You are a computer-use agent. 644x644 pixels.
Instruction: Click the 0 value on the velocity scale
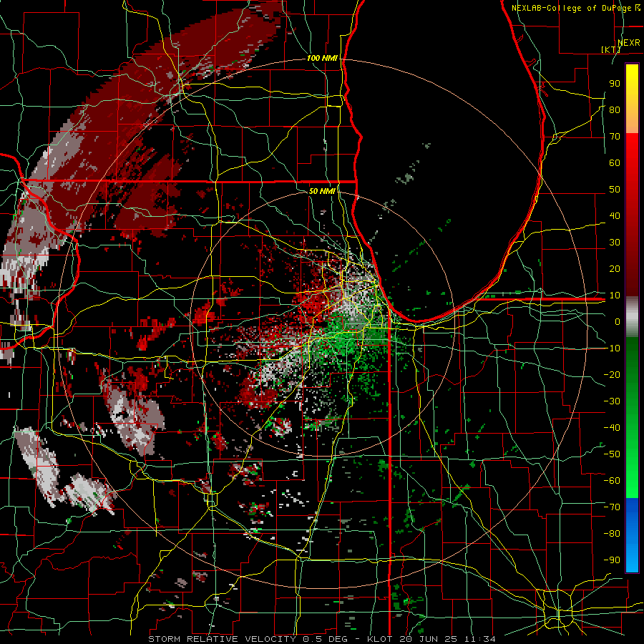pyautogui.click(x=618, y=321)
